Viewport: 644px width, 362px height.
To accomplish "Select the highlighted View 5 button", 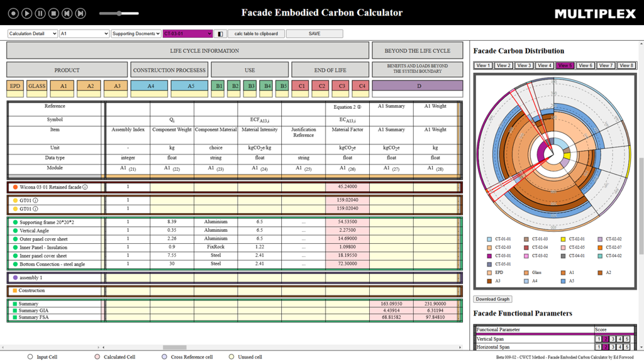I will point(565,65).
